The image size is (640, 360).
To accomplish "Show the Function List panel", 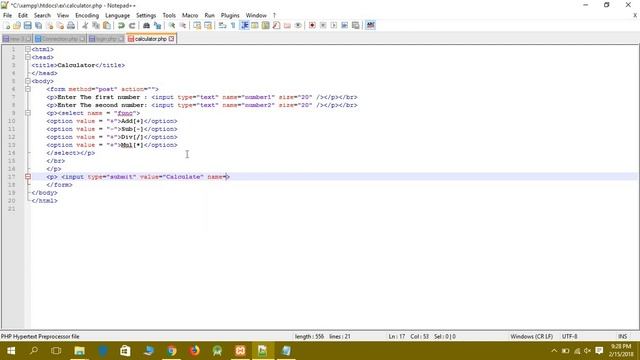I will (276, 25).
